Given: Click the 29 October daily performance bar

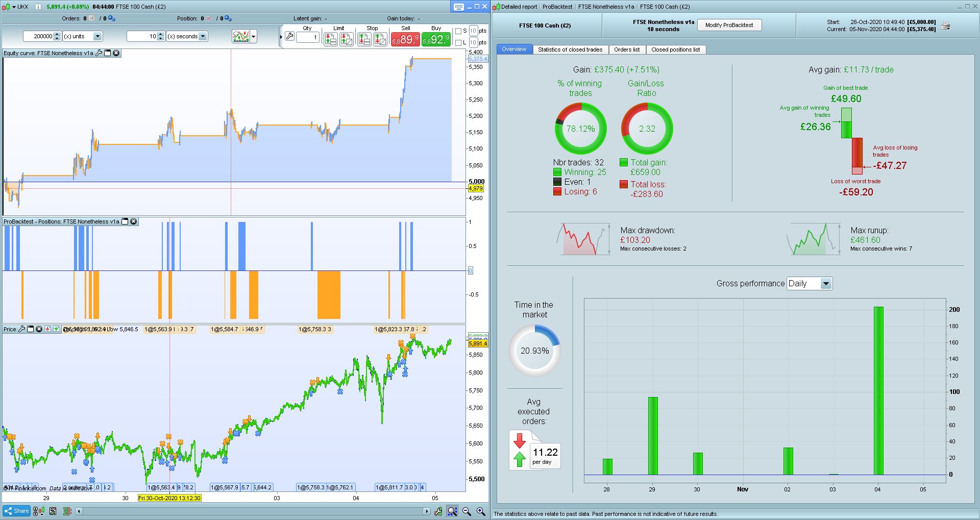Looking at the screenshot, I should point(652,436).
